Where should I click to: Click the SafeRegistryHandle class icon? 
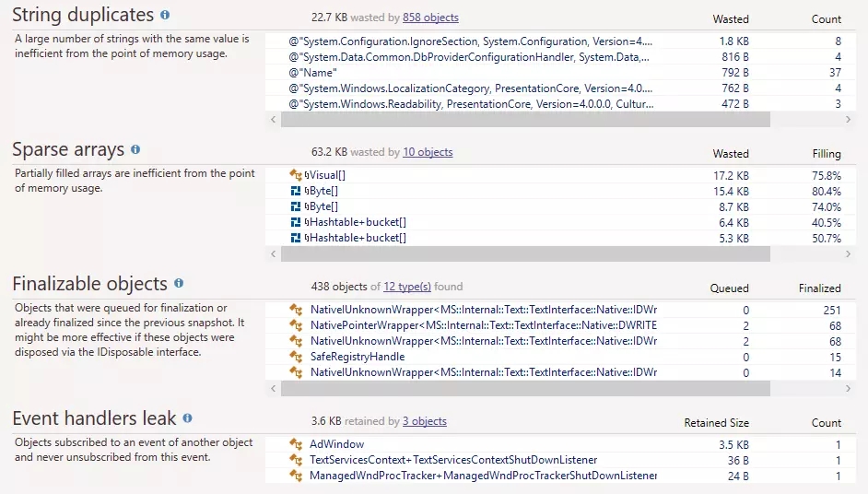click(296, 357)
